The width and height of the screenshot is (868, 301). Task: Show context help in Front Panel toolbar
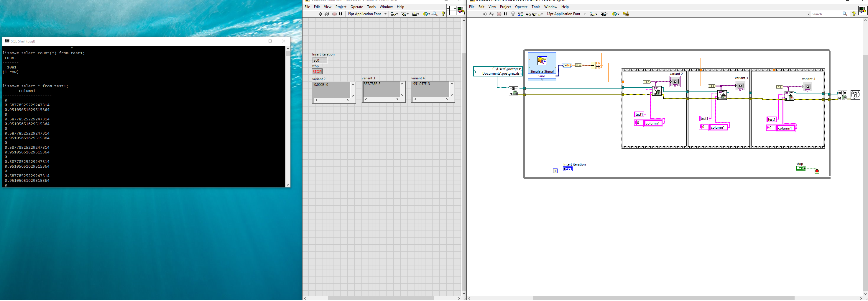click(443, 14)
